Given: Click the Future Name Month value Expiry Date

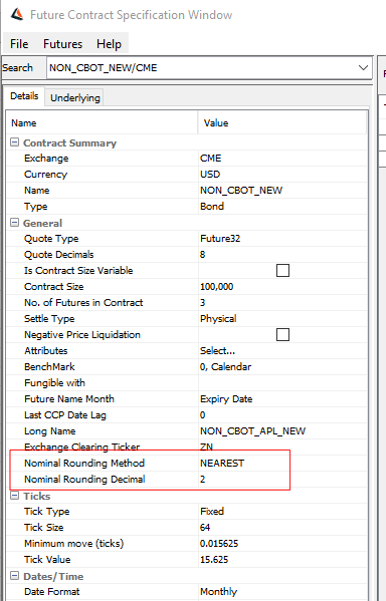Looking at the screenshot, I should (x=226, y=399).
